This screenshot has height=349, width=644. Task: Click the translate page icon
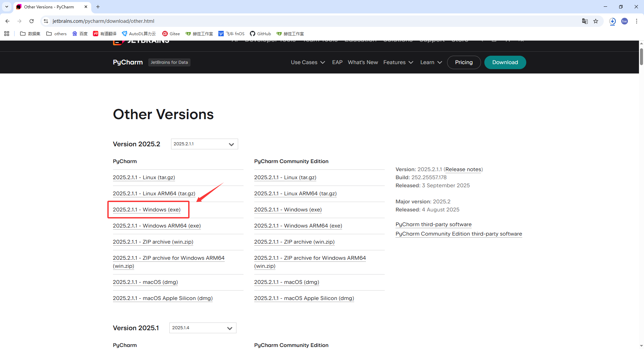point(585,21)
